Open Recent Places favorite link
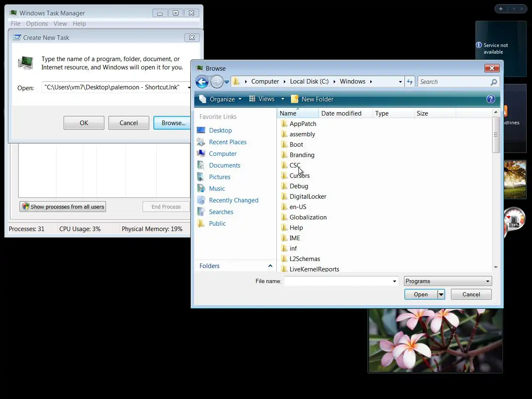 [x=228, y=142]
